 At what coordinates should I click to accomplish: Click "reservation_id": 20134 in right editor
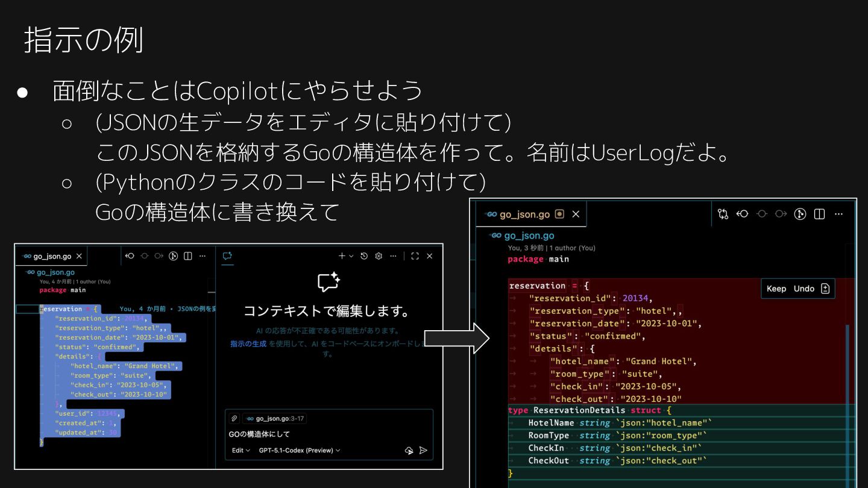tap(591, 298)
